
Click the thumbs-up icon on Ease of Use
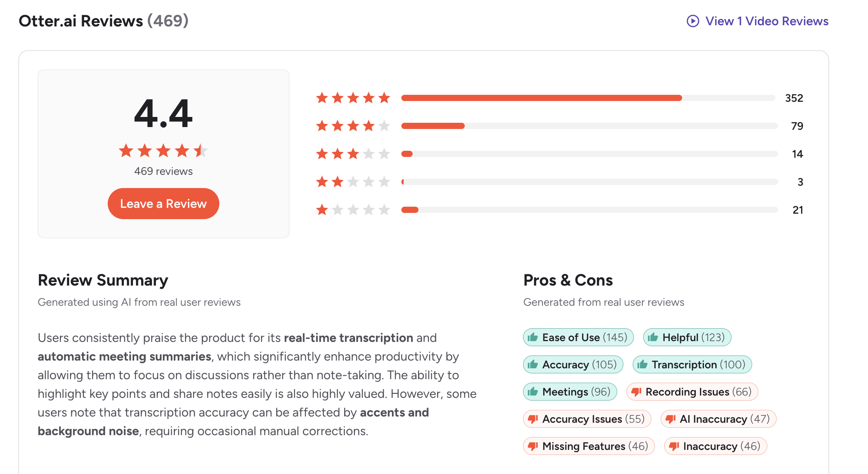pos(533,337)
